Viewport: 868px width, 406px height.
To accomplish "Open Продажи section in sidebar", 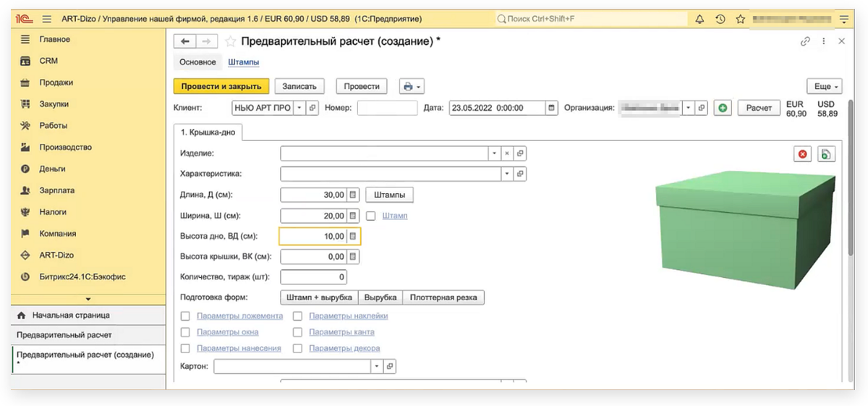I will (x=56, y=83).
